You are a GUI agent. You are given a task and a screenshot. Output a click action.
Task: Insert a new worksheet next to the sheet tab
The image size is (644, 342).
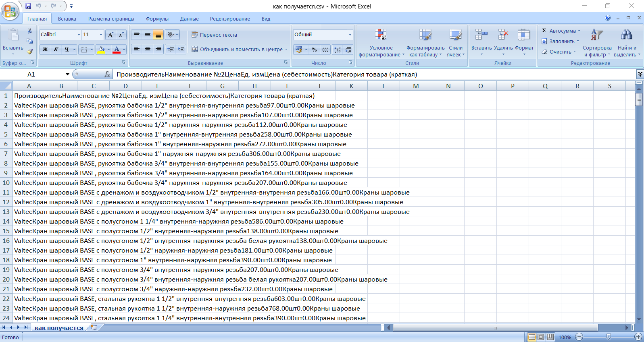(x=94, y=327)
